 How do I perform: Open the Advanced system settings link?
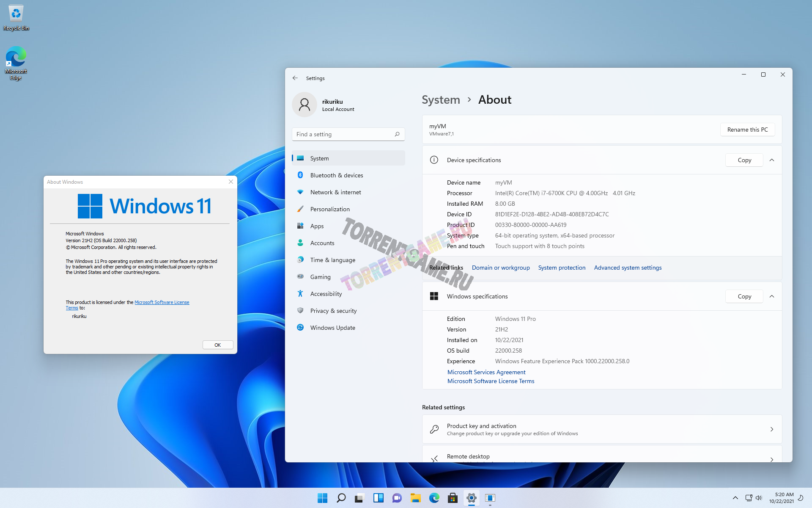tap(628, 268)
